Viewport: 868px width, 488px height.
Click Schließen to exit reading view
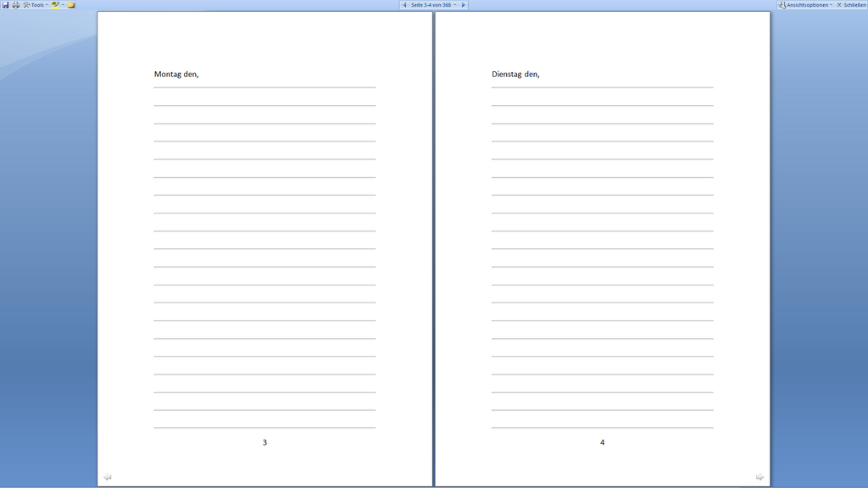(851, 4)
